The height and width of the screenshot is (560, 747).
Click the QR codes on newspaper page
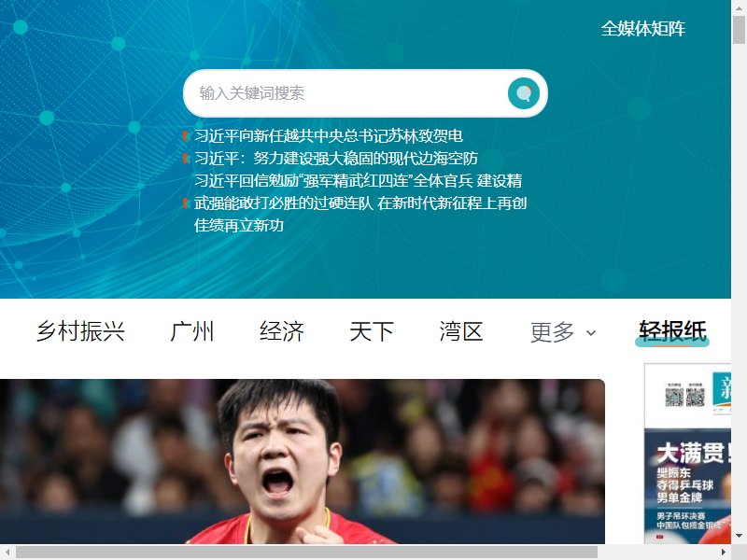click(685, 396)
